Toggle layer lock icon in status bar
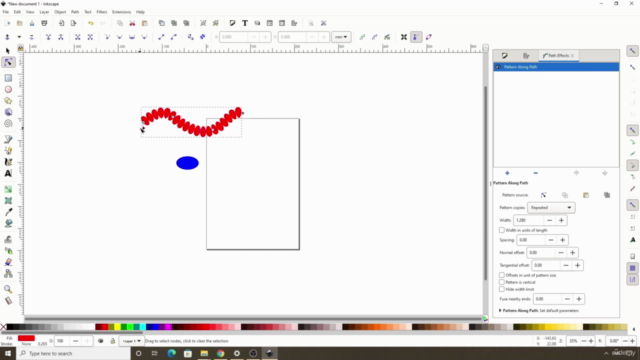The image size is (640, 360). tap(113, 341)
